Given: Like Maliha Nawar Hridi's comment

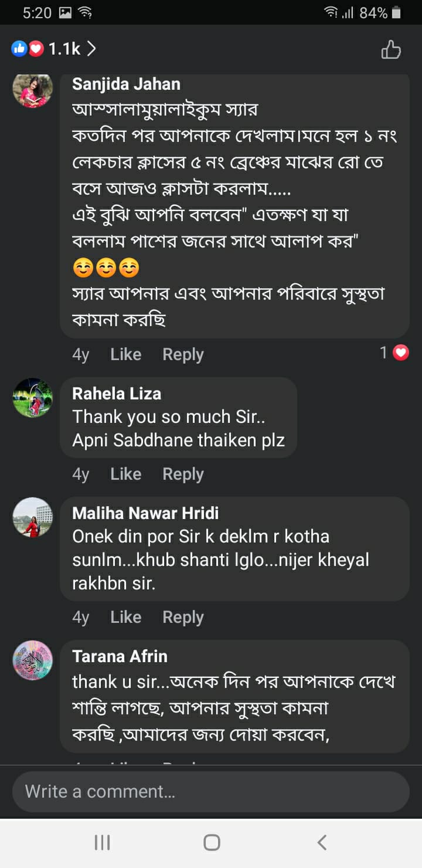Looking at the screenshot, I should pos(125,617).
